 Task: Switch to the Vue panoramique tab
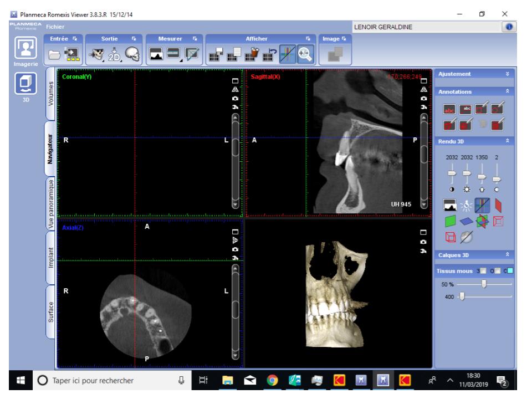(x=51, y=202)
